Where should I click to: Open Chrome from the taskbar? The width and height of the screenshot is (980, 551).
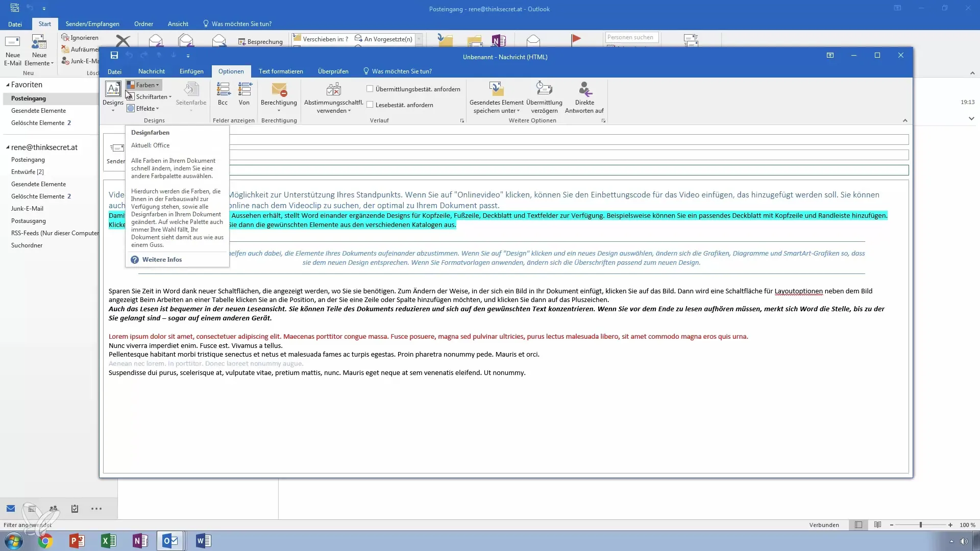[x=45, y=541]
